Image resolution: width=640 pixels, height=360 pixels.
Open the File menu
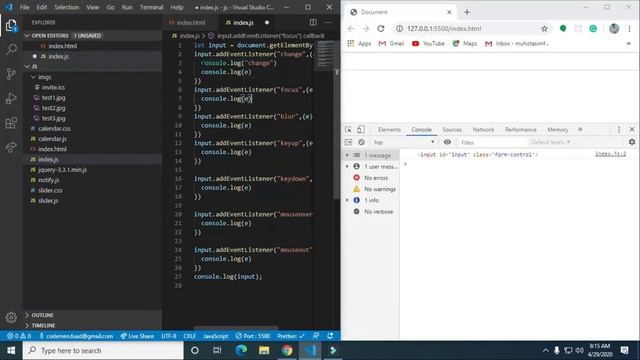pos(24,7)
